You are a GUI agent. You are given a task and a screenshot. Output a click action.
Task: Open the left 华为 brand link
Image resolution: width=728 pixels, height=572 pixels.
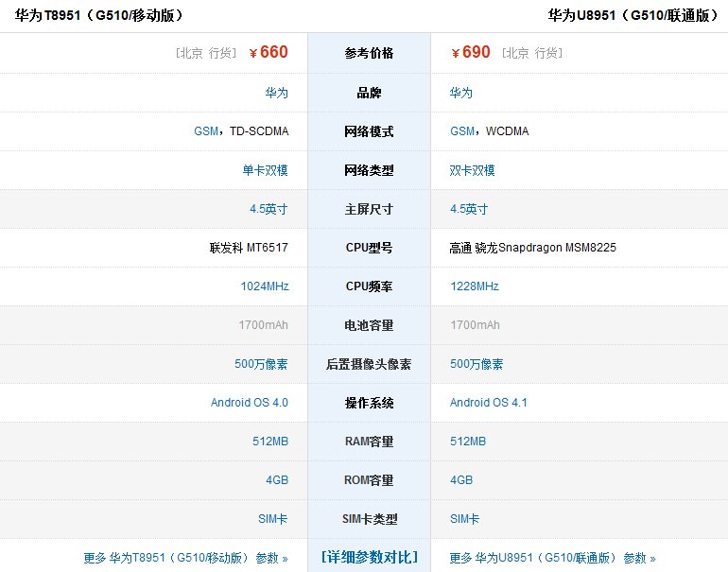click(277, 93)
